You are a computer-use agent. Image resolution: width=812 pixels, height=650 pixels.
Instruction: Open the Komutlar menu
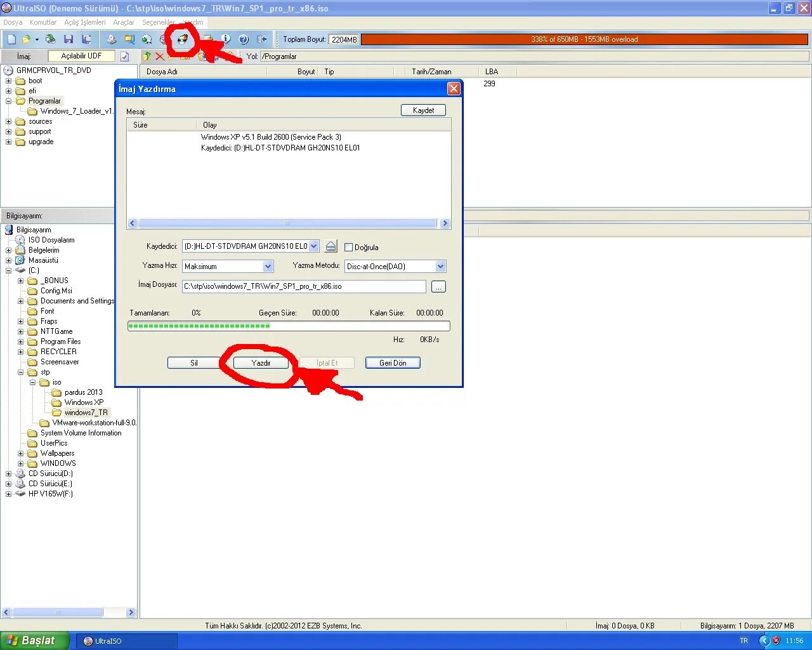[x=43, y=22]
